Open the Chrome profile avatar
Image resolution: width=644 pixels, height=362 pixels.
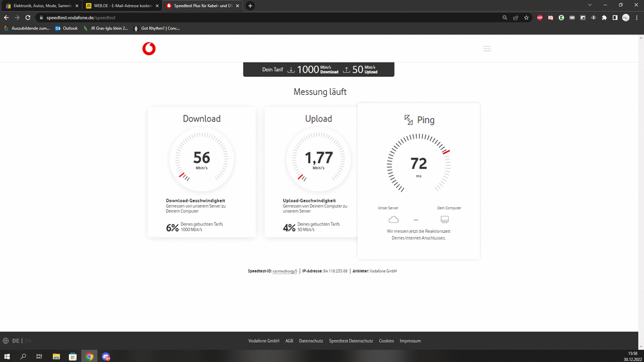(x=626, y=17)
